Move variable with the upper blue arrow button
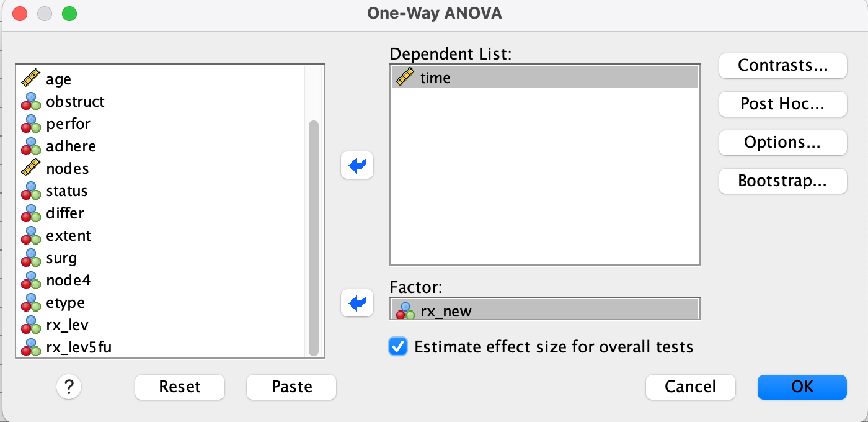 [x=357, y=165]
